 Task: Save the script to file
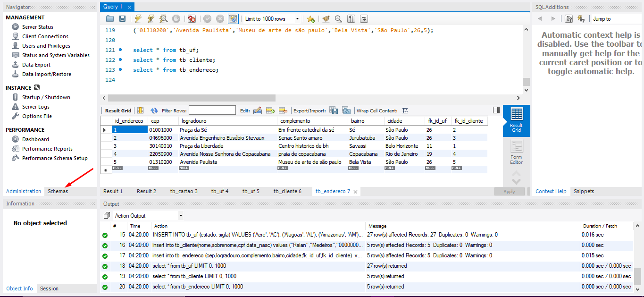tap(123, 19)
